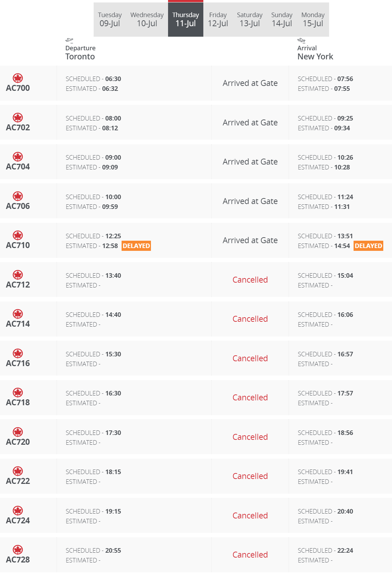Click the Air Canada maple leaf icon for AC728
Viewport: 392px width, 574px height.
point(18,550)
